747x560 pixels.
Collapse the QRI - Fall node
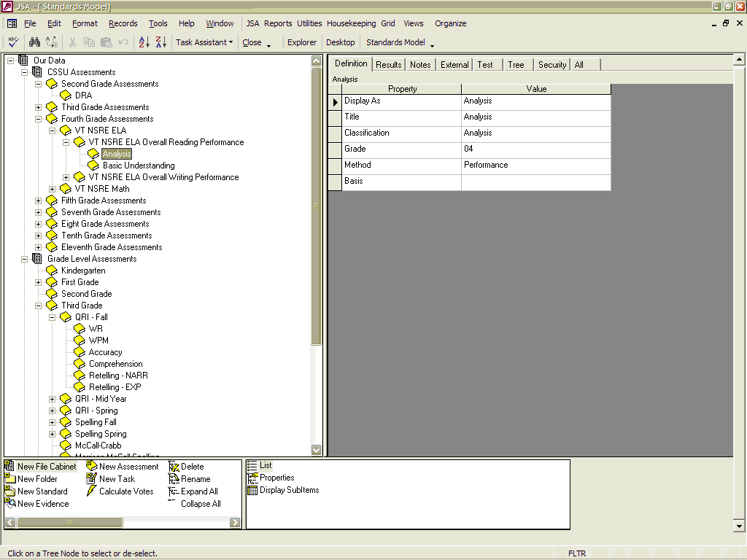click(x=52, y=317)
